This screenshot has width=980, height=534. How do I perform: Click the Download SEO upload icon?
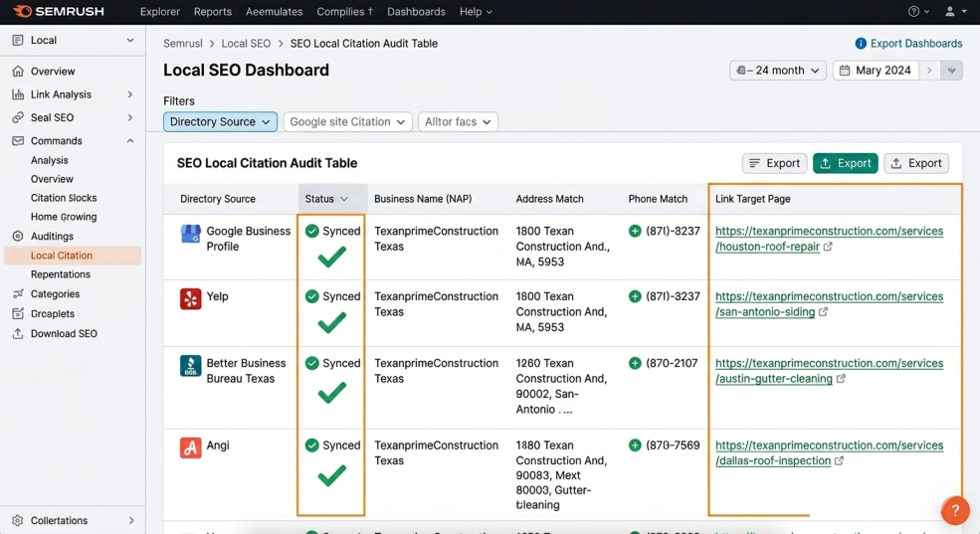pyautogui.click(x=18, y=333)
